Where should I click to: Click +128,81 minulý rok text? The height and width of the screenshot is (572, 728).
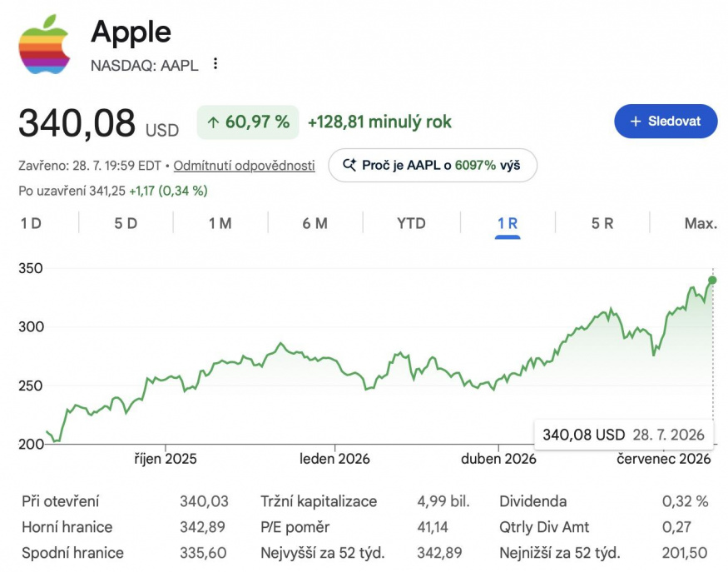tap(379, 122)
